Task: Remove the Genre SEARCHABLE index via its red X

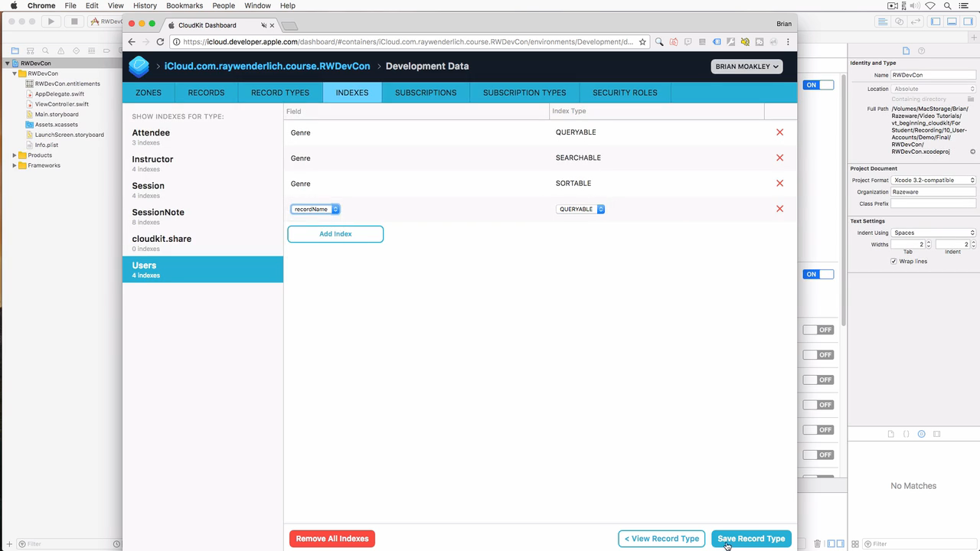Action: coord(779,158)
